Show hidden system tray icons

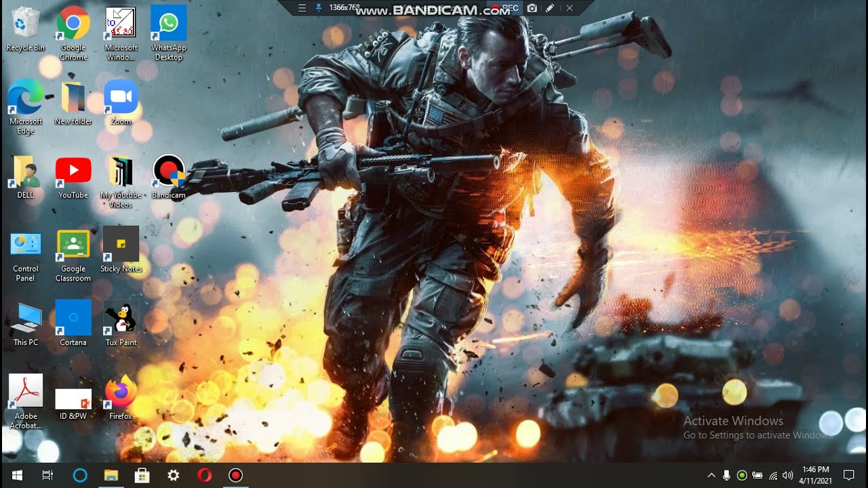(x=711, y=475)
